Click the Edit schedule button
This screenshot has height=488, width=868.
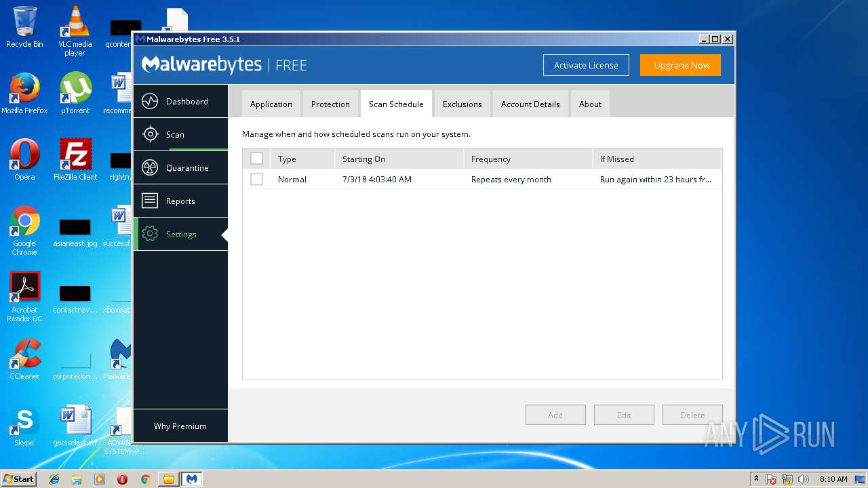624,415
